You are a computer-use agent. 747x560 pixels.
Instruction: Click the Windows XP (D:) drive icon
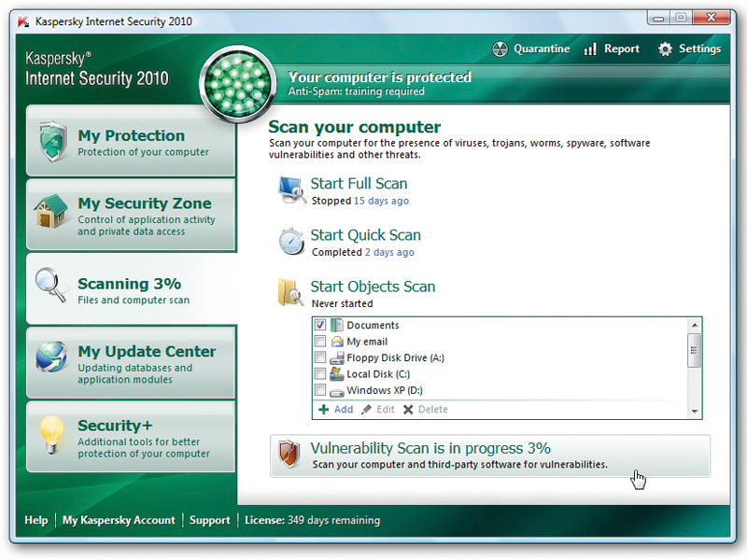coord(337,392)
